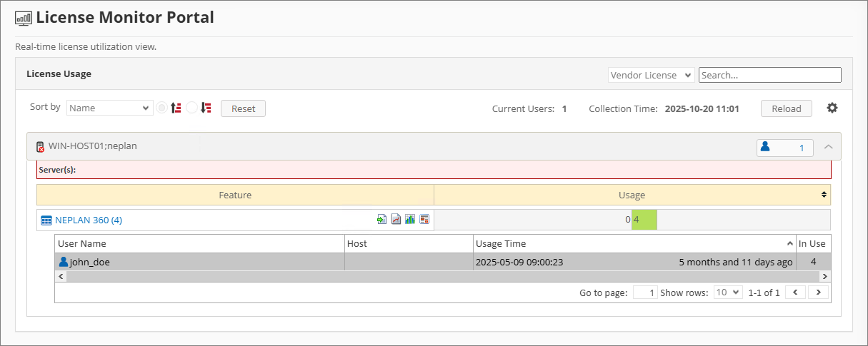
Task: Click the WIN-HOST01;neplan panel title
Action: coord(93,146)
